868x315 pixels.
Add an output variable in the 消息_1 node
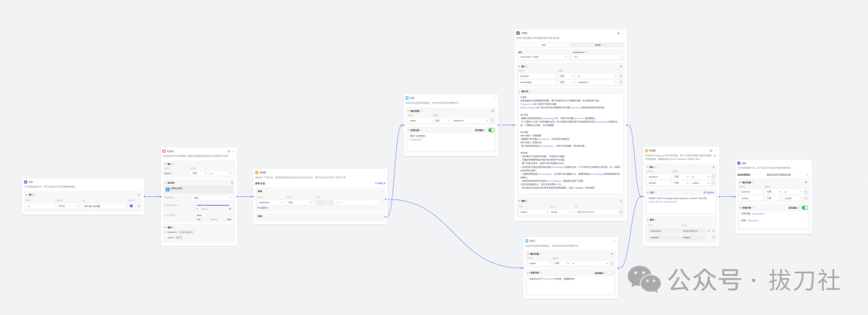[612, 254]
